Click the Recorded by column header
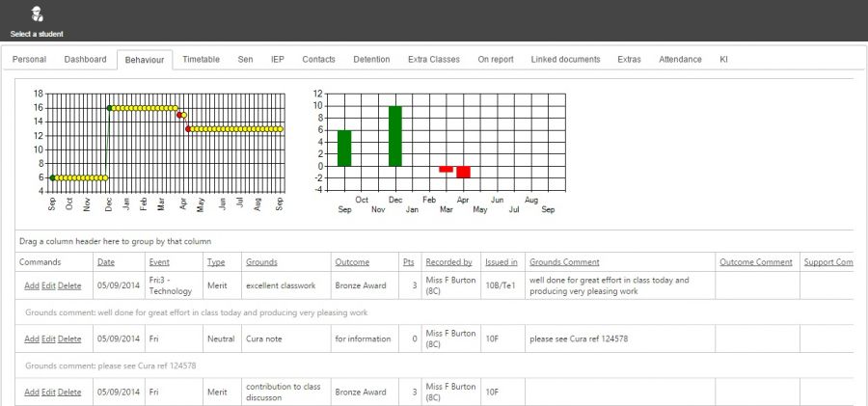 pos(448,262)
